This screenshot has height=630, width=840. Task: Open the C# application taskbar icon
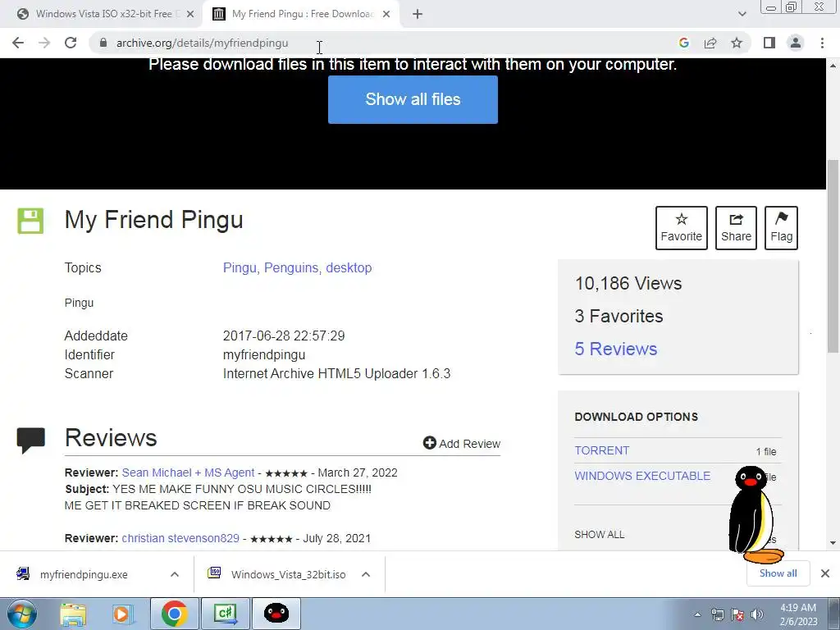[226, 614]
